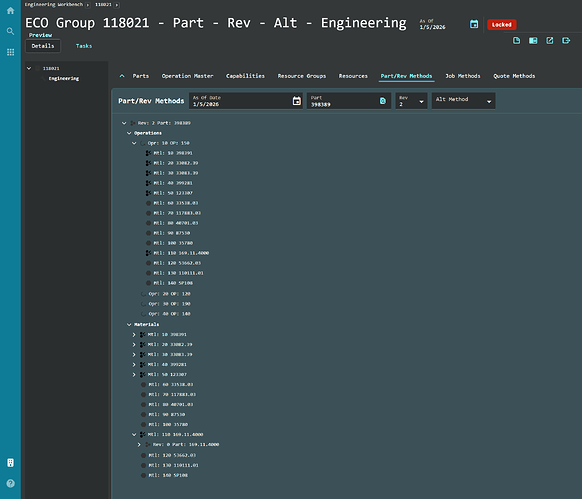The image size is (582, 499).
Task: Switch to the Job Methods tab
Action: 462,76
